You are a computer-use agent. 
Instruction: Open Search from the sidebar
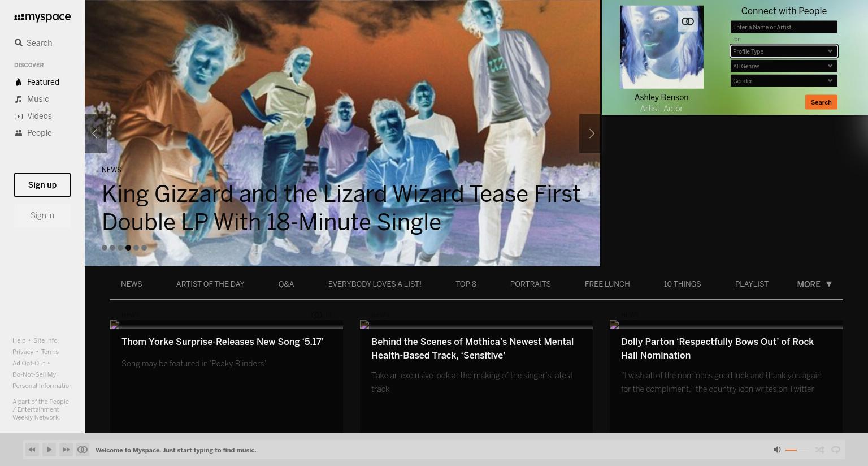click(33, 43)
